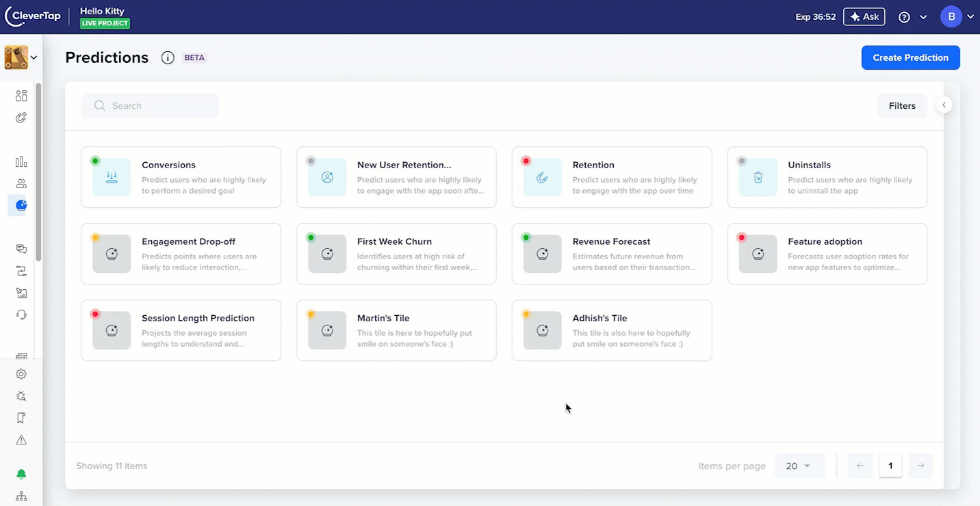Click the Help question-mark icon in top bar

point(904,16)
